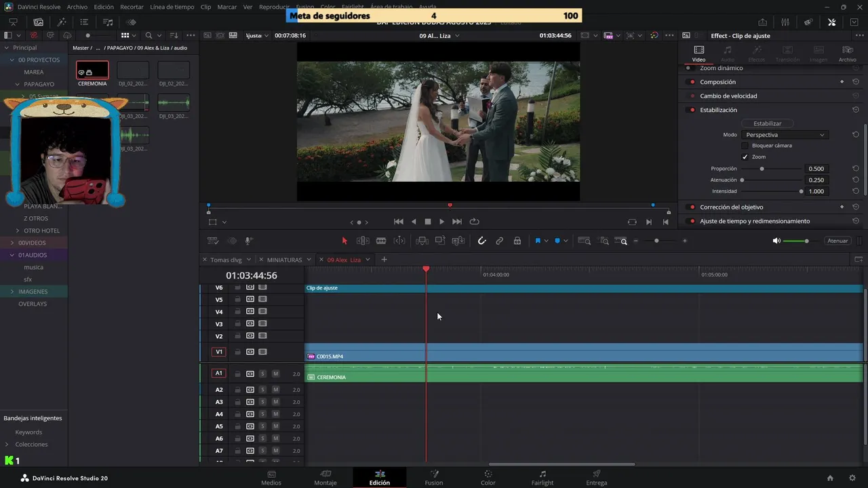
Task: Open the Color page
Action: coord(488,478)
